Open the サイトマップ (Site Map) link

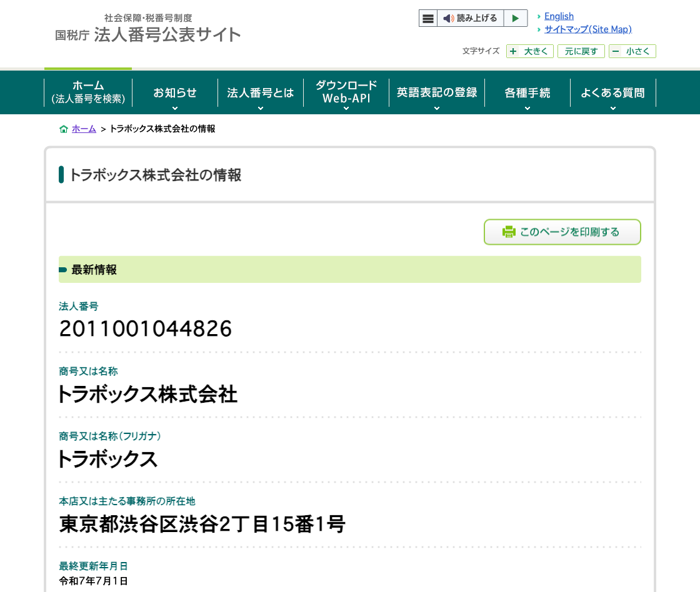tap(588, 29)
